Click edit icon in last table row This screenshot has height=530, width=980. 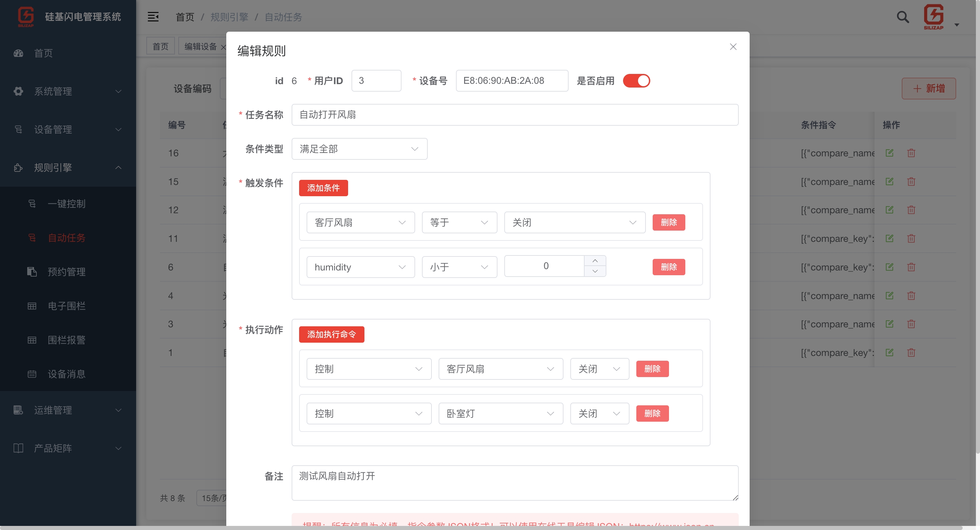click(889, 353)
